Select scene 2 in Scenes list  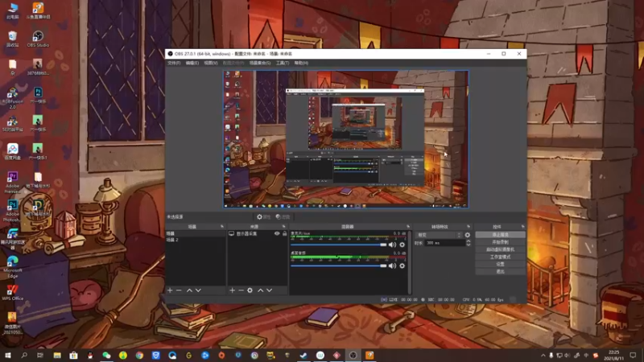click(196, 240)
